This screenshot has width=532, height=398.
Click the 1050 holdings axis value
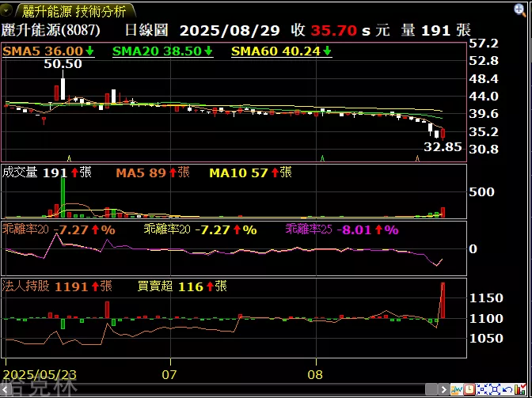486,339
